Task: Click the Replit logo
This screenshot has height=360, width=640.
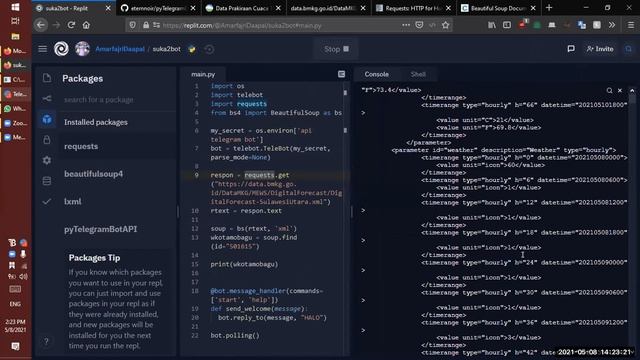Action: (62, 49)
